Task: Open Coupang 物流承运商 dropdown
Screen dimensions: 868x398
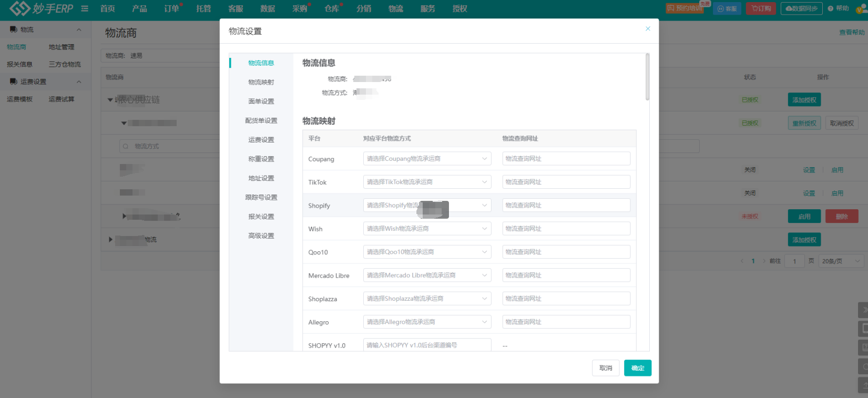Action: click(x=427, y=159)
